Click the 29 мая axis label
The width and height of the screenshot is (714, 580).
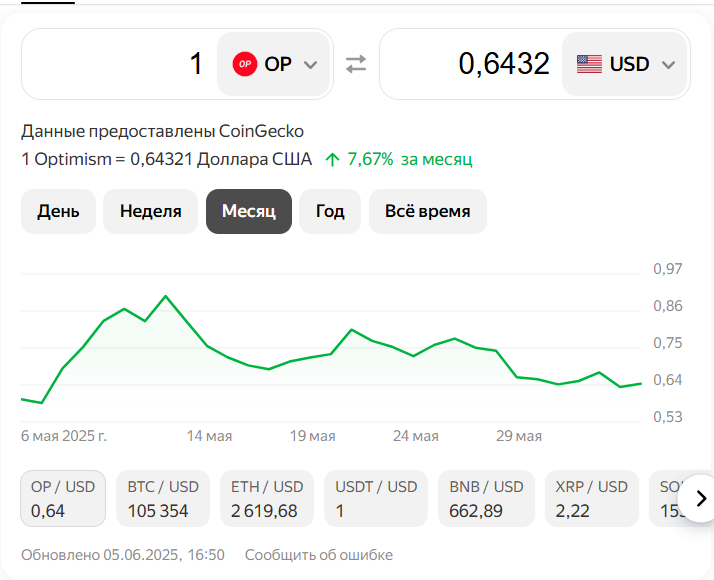[x=519, y=436]
